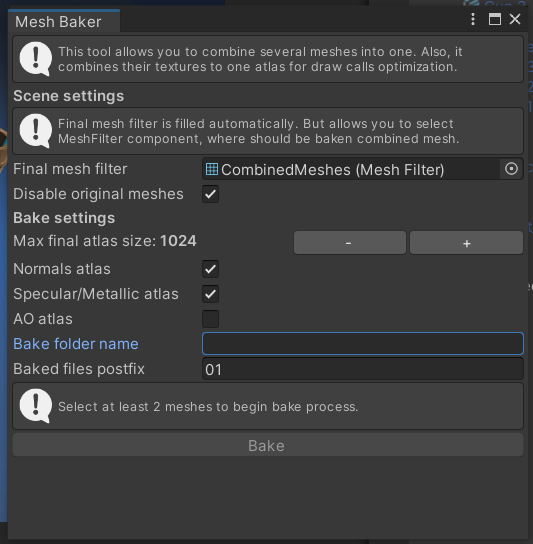Toggle the Disable original meshes checkbox

pyautogui.click(x=210, y=194)
